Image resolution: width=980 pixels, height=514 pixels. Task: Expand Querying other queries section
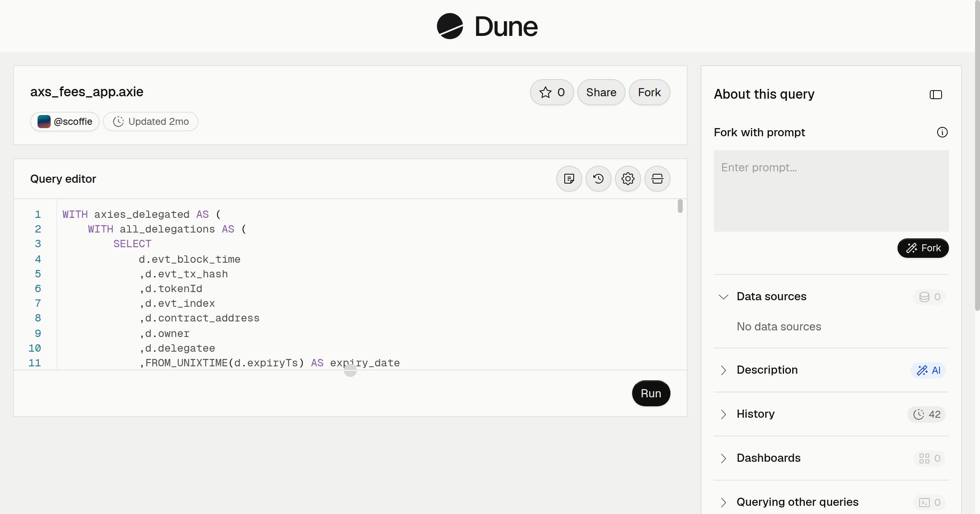pyautogui.click(x=723, y=502)
